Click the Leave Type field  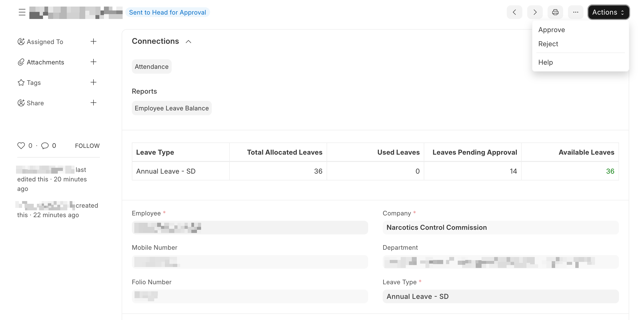tap(500, 296)
